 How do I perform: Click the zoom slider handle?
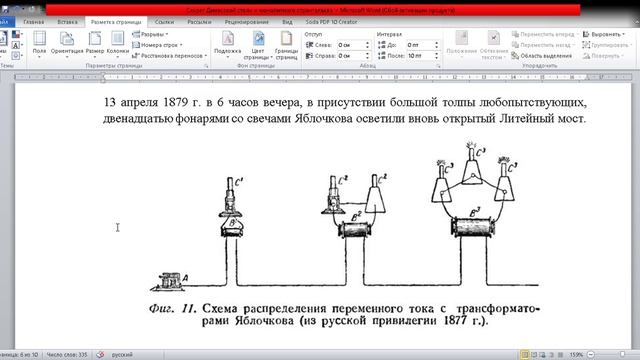click(x=622, y=355)
